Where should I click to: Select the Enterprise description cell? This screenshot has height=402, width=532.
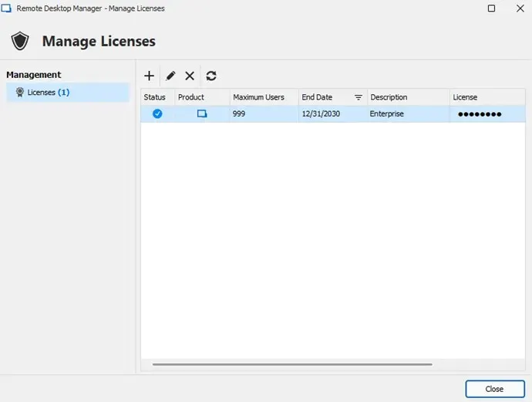pyautogui.click(x=409, y=113)
